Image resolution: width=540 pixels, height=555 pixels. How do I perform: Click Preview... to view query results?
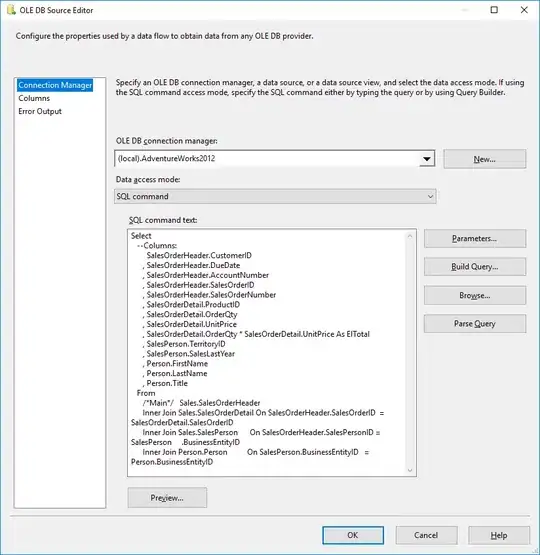pyautogui.click(x=167, y=498)
